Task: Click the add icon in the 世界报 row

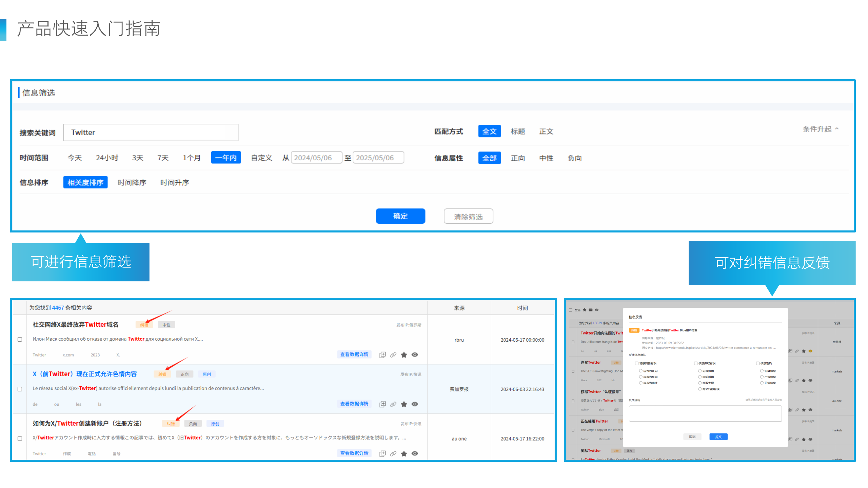Action: [x=790, y=351]
